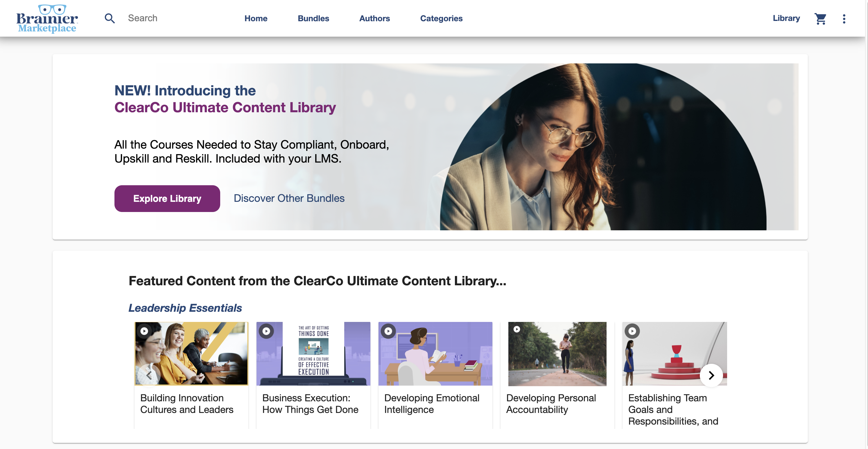Select the jogger on road thumbnail
The width and height of the screenshot is (868, 449).
pos(557,354)
